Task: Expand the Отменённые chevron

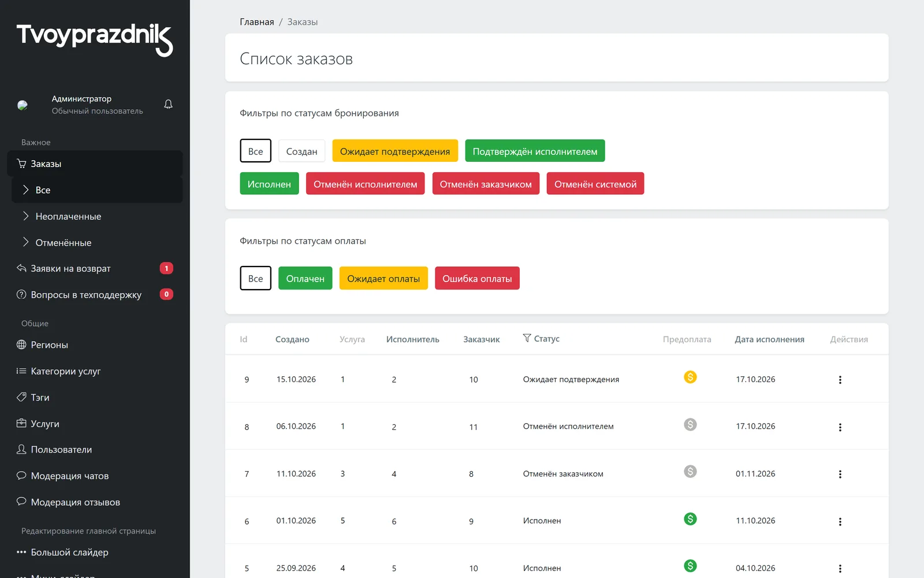Action: pos(25,242)
